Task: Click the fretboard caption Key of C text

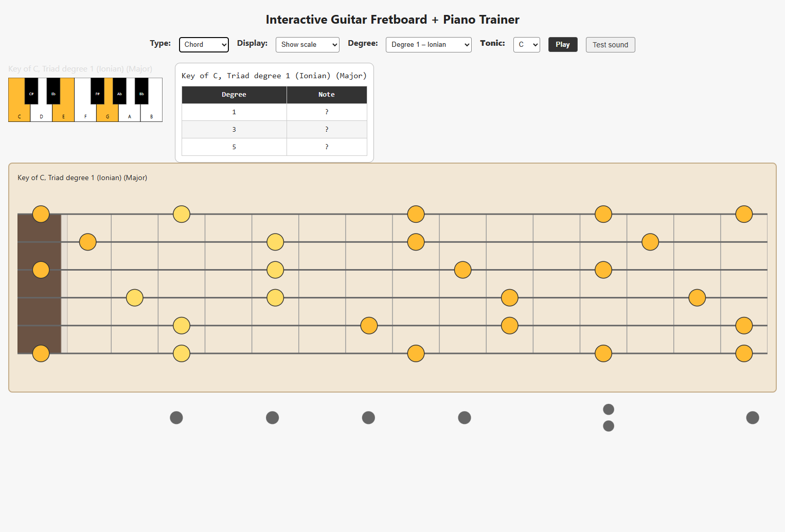Action: click(x=82, y=178)
